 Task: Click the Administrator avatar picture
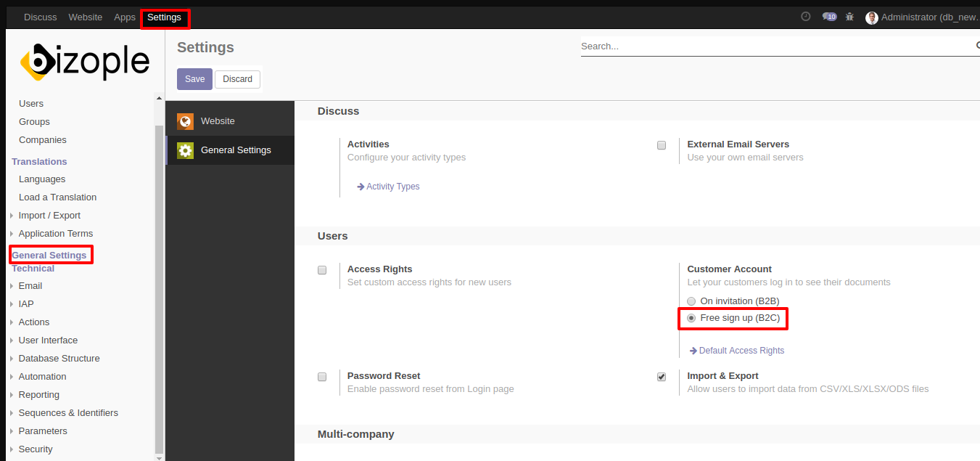click(872, 17)
